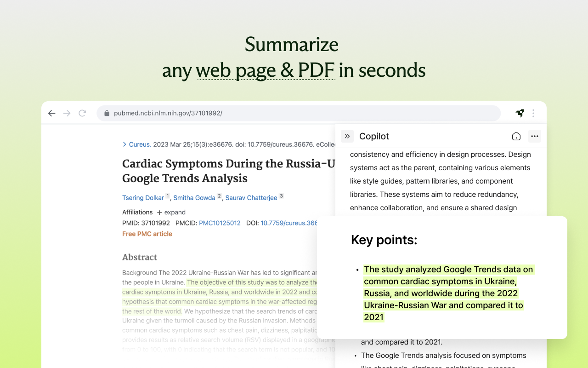Click the padlock icon in the address bar
This screenshot has width=588, height=368.
coord(107,113)
